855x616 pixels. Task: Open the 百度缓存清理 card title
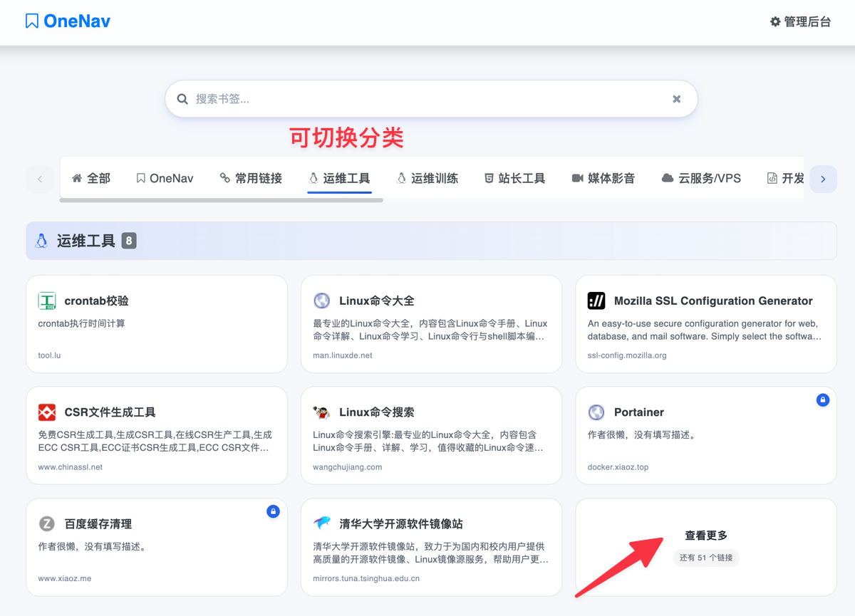point(98,524)
